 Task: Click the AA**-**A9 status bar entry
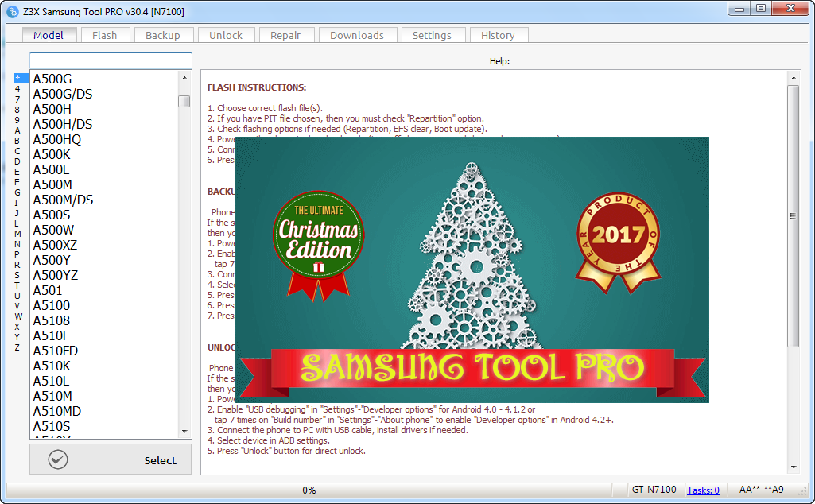(x=761, y=490)
